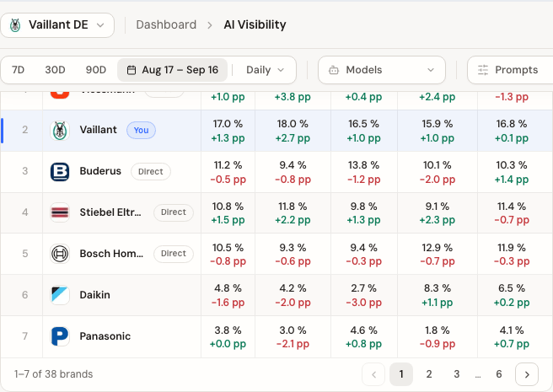This screenshot has height=392, width=553.
Task: Select page 1 in pagination
Action: [x=401, y=374]
